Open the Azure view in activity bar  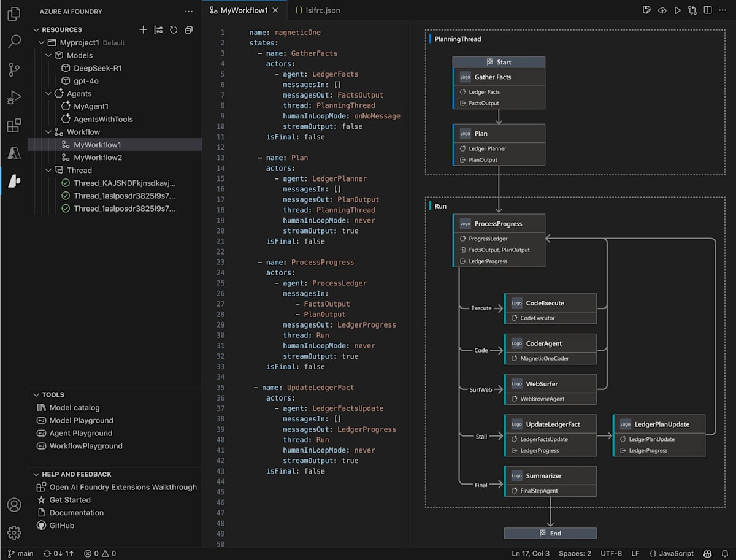[x=13, y=153]
